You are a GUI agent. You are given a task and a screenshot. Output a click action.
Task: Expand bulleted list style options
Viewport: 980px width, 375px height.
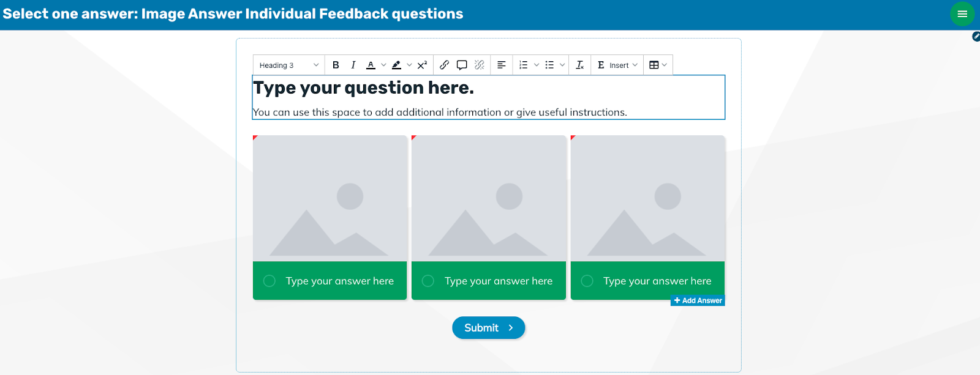tap(562, 65)
